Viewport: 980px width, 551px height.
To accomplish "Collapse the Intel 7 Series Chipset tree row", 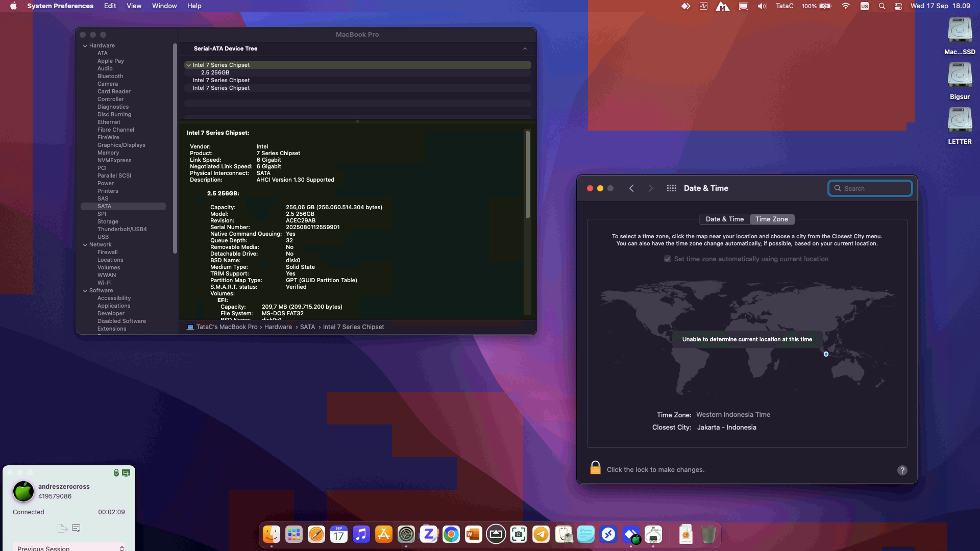I will tap(189, 65).
